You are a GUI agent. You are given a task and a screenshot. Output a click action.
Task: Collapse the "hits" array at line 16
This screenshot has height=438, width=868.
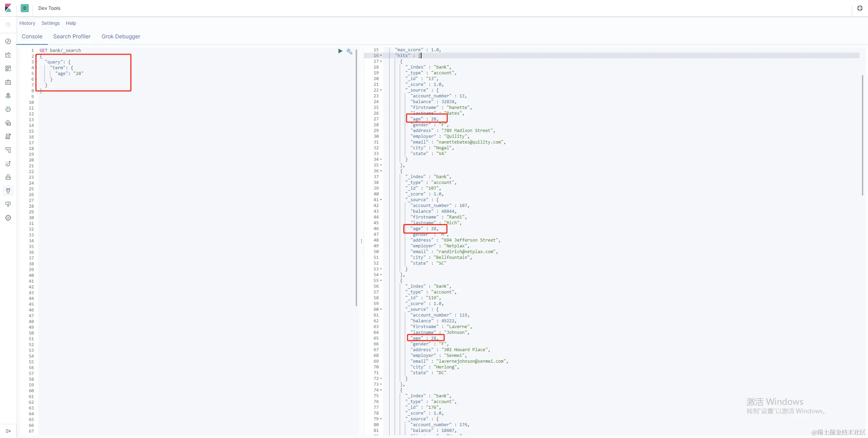[x=381, y=56]
